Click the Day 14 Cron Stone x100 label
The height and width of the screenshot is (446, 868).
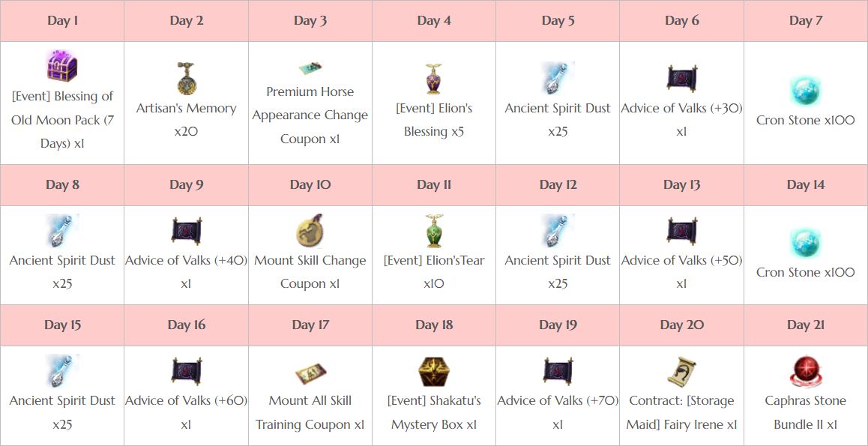click(806, 272)
